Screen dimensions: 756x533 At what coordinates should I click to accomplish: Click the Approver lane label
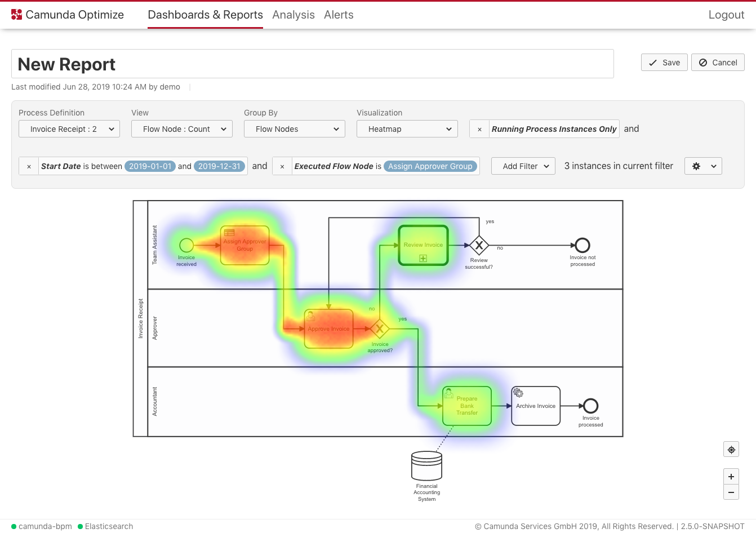click(x=155, y=328)
